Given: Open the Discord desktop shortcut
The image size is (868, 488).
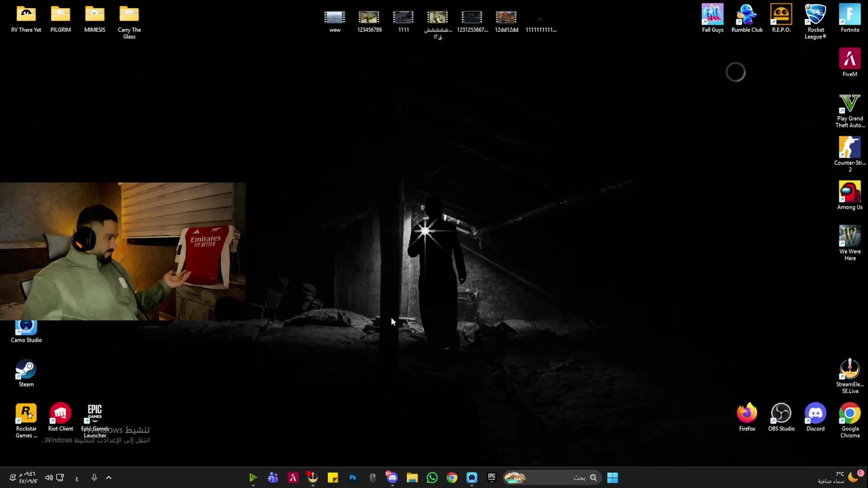Looking at the screenshot, I should (x=815, y=418).
